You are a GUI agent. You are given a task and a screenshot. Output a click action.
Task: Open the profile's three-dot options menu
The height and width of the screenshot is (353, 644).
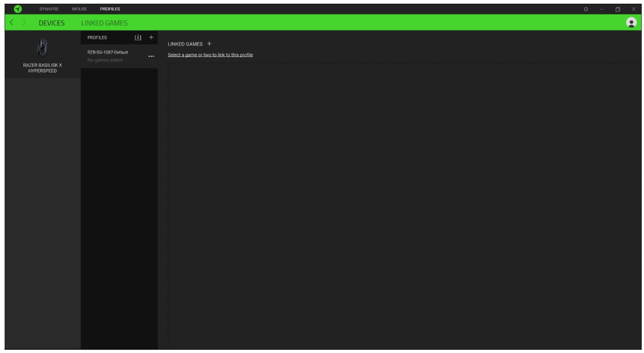pos(151,57)
